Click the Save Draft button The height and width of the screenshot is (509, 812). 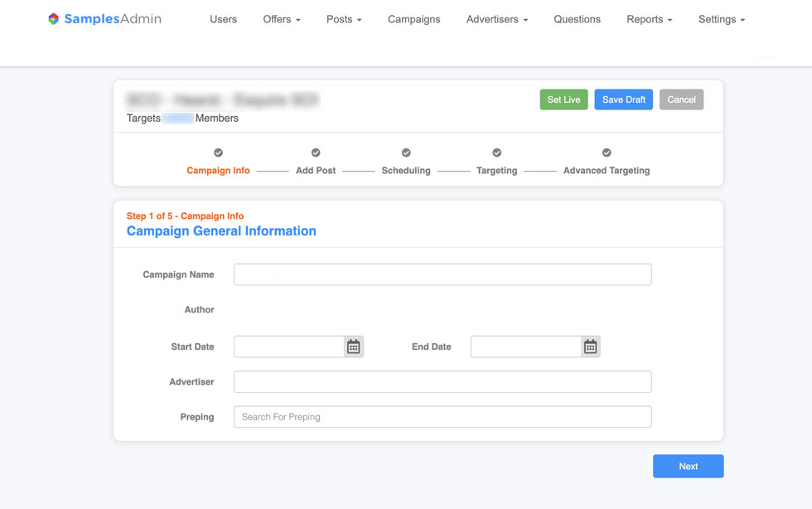pos(623,99)
